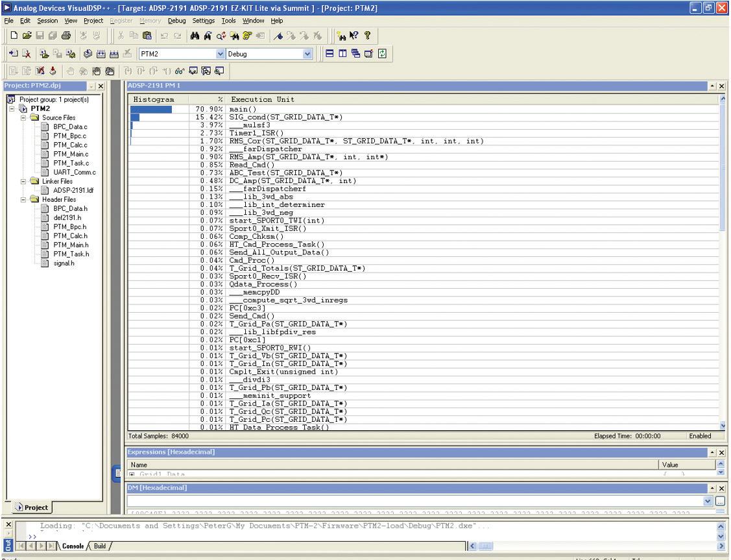Select the Read_Cmd() execution unit row

pyautogui.click(x=424, y=165)
